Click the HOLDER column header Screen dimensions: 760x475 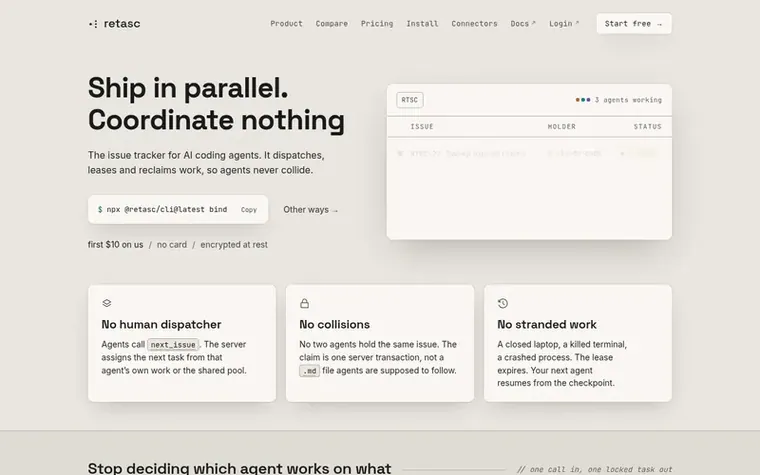pos(562,127)
